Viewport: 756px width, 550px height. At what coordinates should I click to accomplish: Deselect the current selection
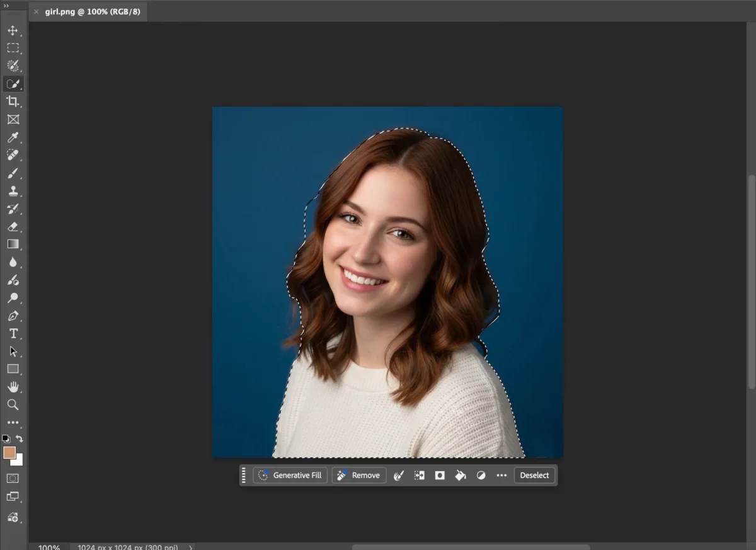[x=534, y=475]
